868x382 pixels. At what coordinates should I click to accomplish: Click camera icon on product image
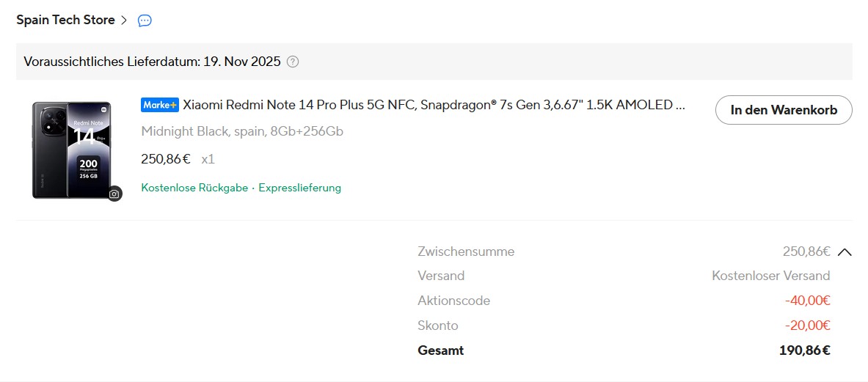point(114,194)
